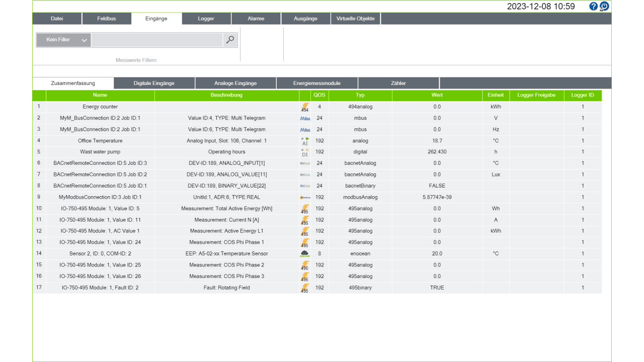Screen dimensions: 644x362
Task: Click the 494 module icon for Energy counter
Action: [x=305, y=107]
